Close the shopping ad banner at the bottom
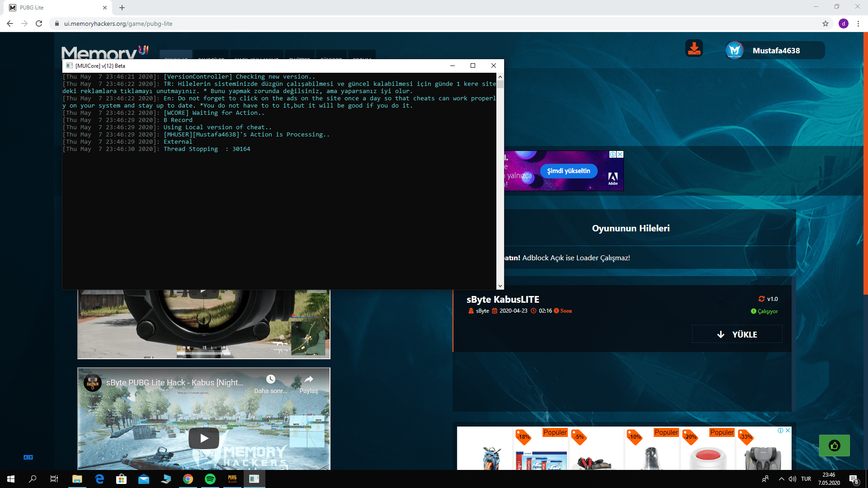 pyautogui.click(x=788, y=431)
